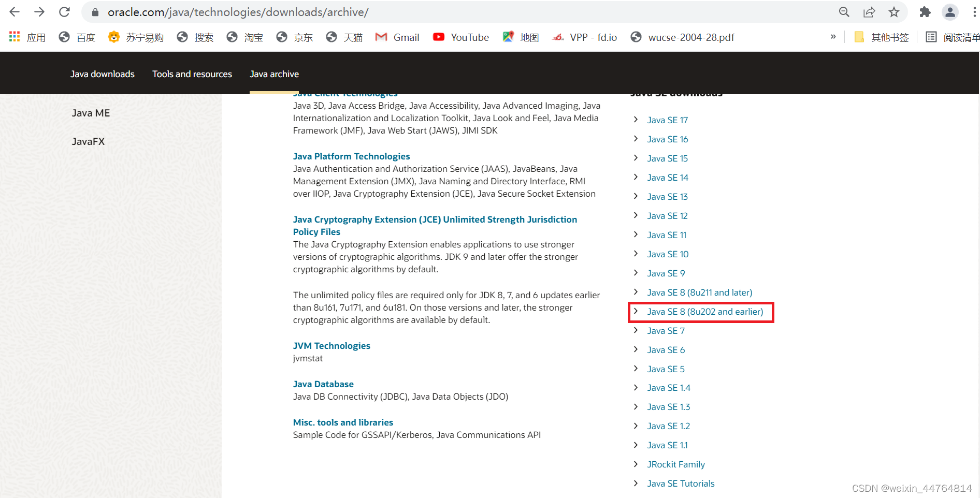Screen dimensions: 980x498
Task: Open the 地图 maps bookmark
Action: coord(521,37)
